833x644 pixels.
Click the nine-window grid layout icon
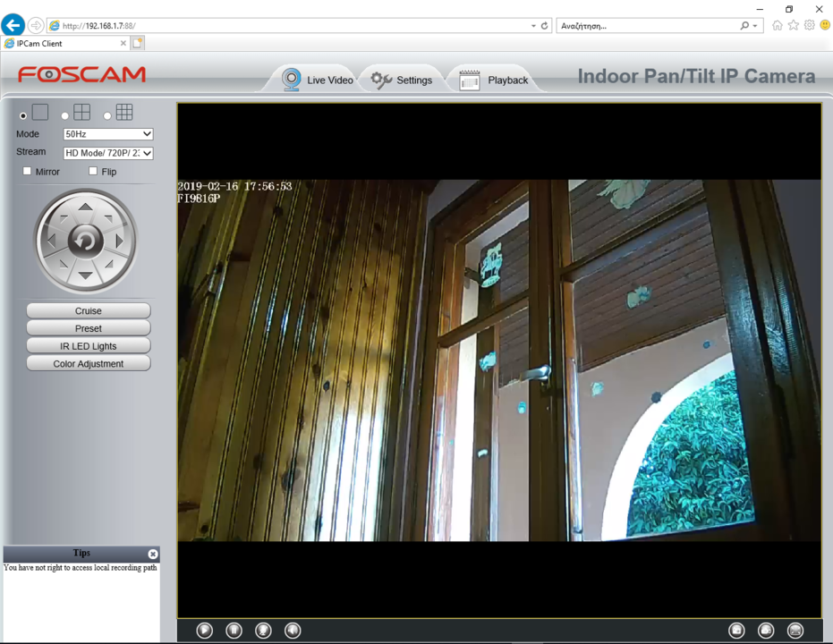[124, 112]
